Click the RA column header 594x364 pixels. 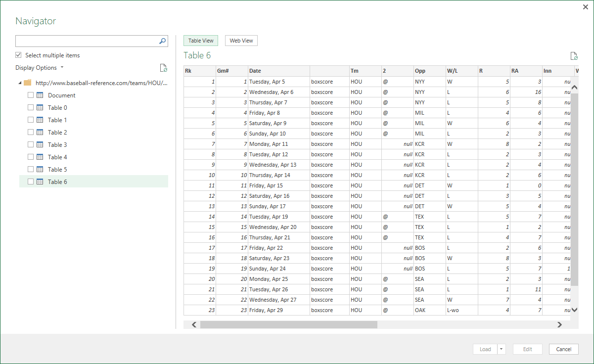pos(526,71)
